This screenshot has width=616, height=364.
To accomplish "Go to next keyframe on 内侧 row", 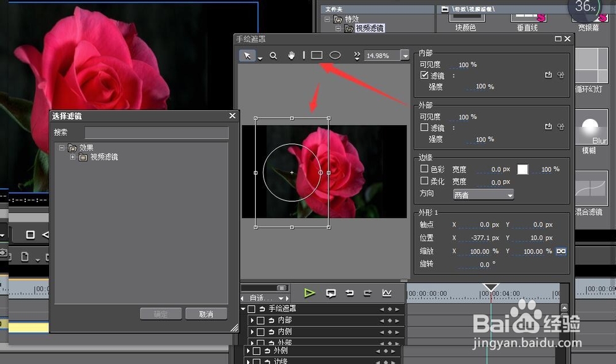I will pyautogui.click(x=397, y=332).
